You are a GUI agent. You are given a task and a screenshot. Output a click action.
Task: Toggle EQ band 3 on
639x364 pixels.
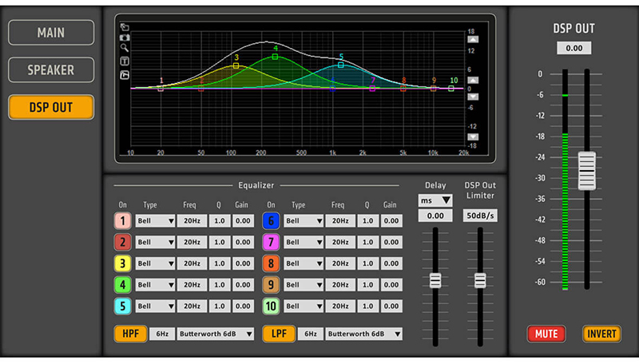[x=123, y=263]
